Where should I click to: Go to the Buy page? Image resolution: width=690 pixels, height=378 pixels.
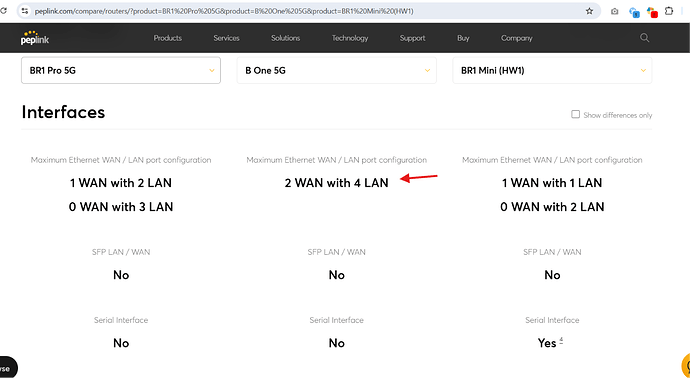click(463, 38)
